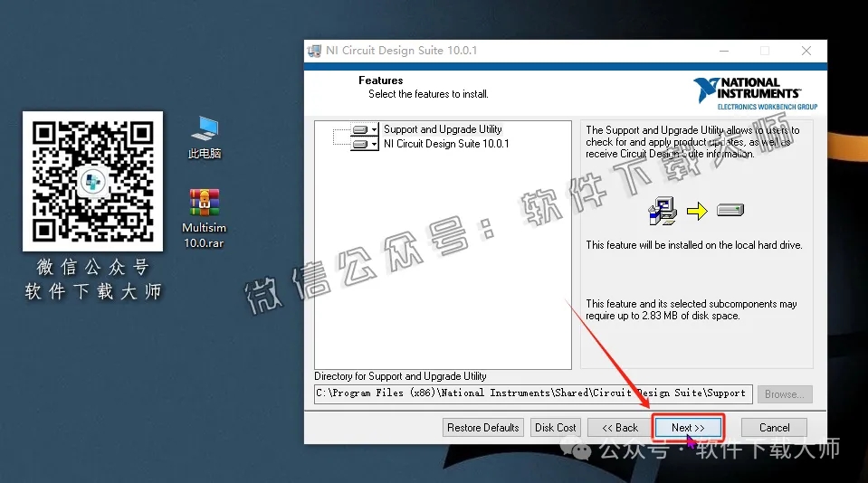This screenshot has height=483, width=868.
Task: Open the Disk Cost dialog
Action: tap(556, 428)
